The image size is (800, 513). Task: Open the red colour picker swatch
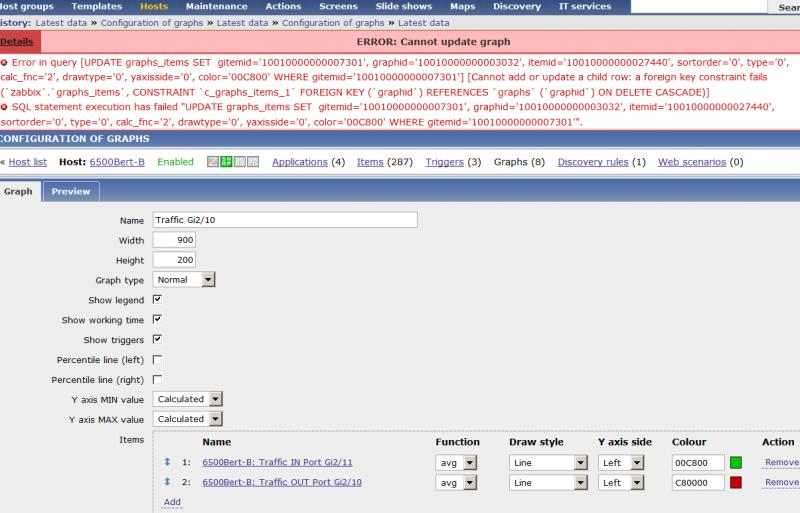tap(736, 483)
